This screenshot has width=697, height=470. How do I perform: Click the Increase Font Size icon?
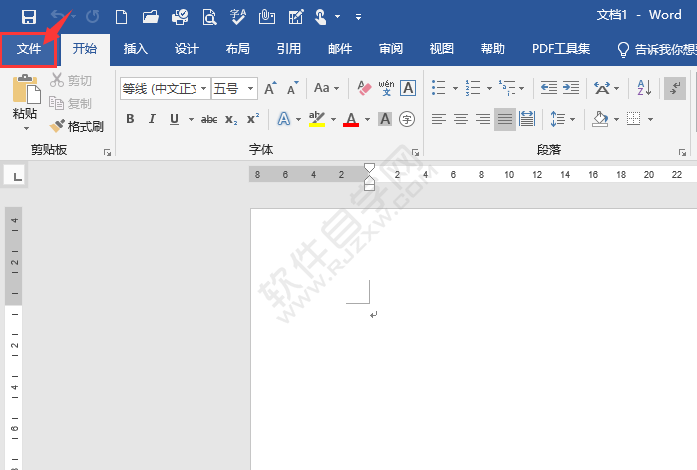(271, 89)
